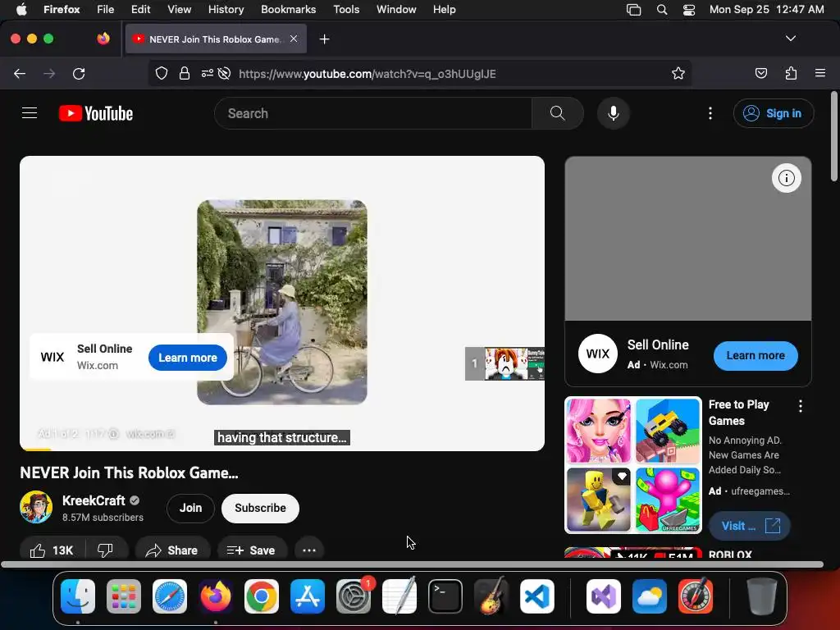Open KreekCraft channel avatar
This screenshot has width=840, height=630.
coord(36,507)
